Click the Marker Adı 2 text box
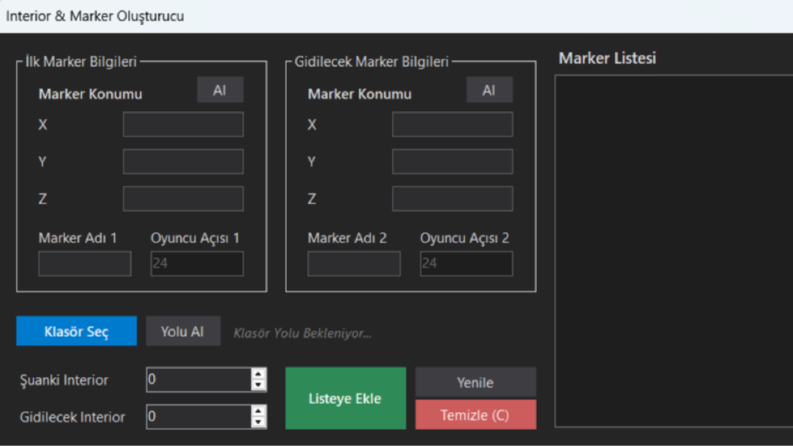793x446 pixels. point(354,263)
